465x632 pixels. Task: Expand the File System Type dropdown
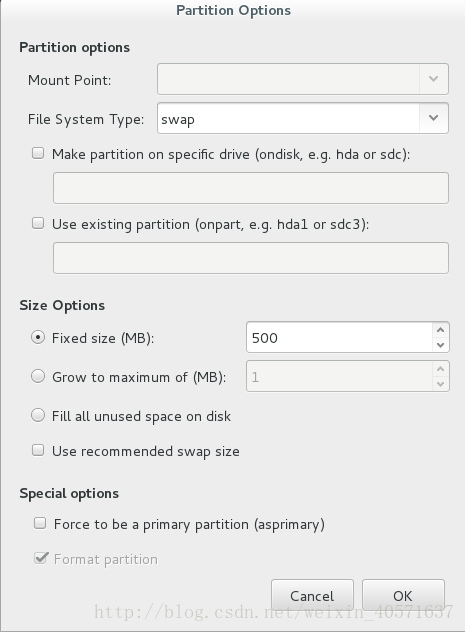[x=434, y=118]
